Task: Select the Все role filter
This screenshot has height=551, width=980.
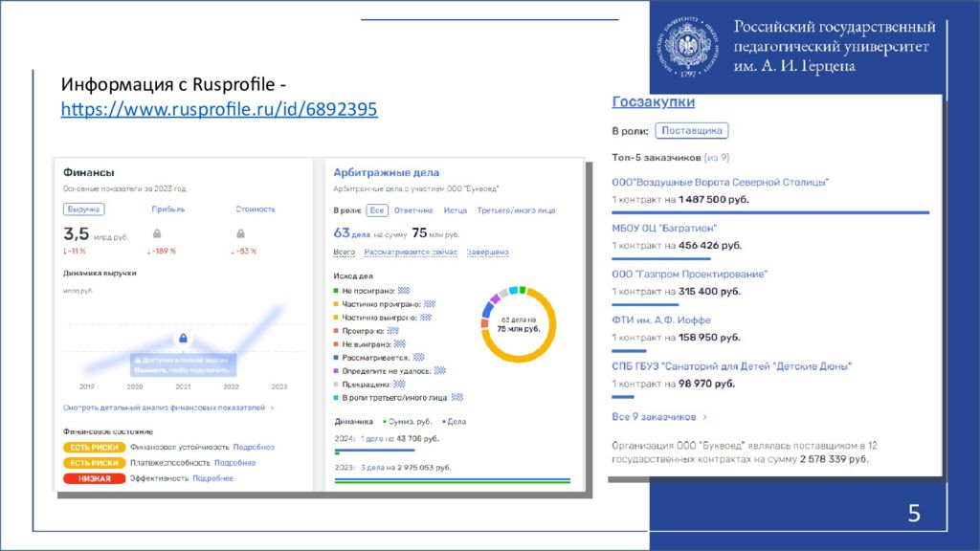Action: point(377,210)
